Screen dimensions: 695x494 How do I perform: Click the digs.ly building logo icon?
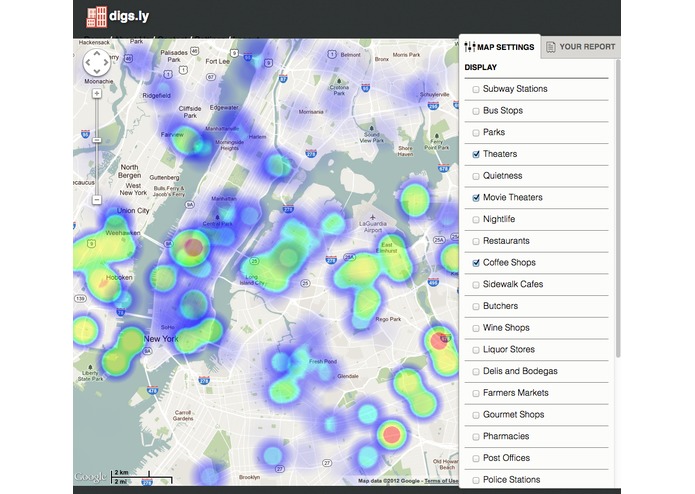pos(96,17)
